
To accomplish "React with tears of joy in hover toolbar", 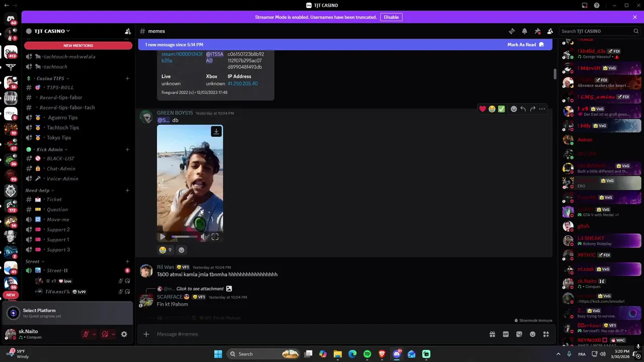I will coord(492,109).
